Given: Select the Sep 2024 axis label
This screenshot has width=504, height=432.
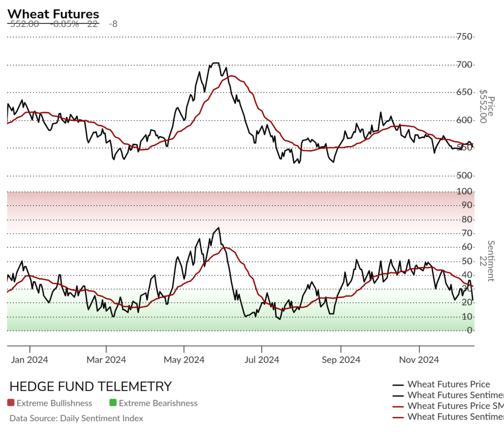Looking at the screenshot, I should click(341, 360).
